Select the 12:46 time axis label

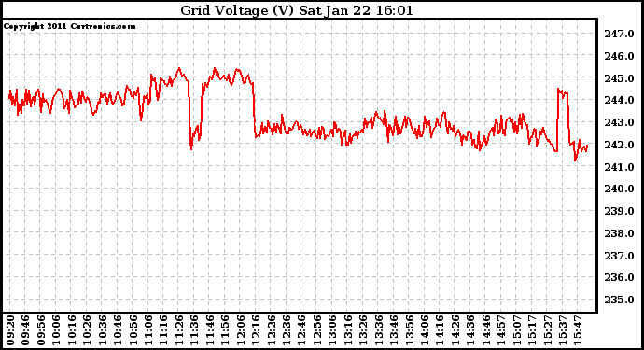pos(301,330)
